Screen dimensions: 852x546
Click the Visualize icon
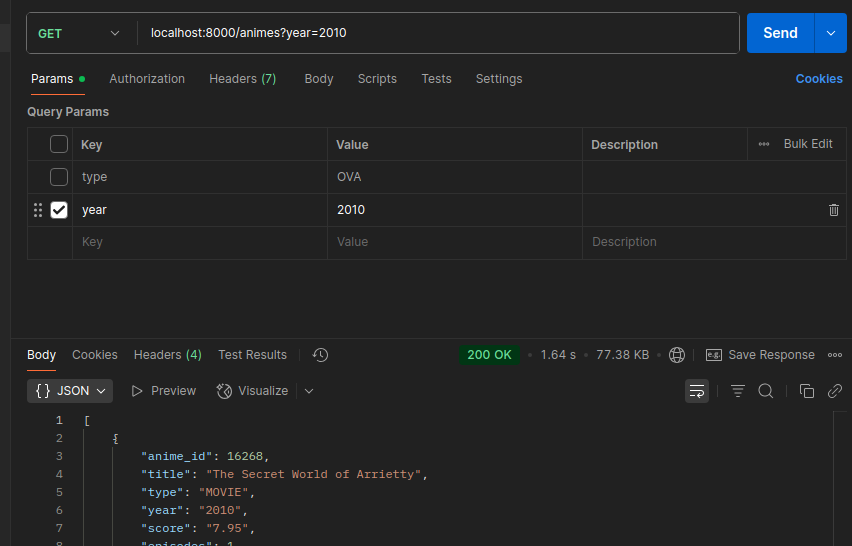click(224, 391)
